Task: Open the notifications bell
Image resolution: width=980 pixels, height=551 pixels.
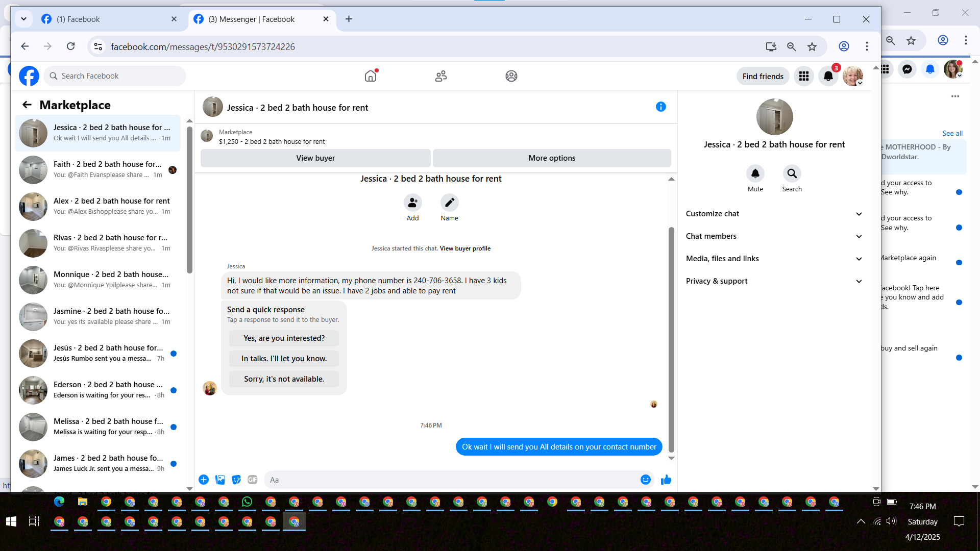Action: click(828, 77)
